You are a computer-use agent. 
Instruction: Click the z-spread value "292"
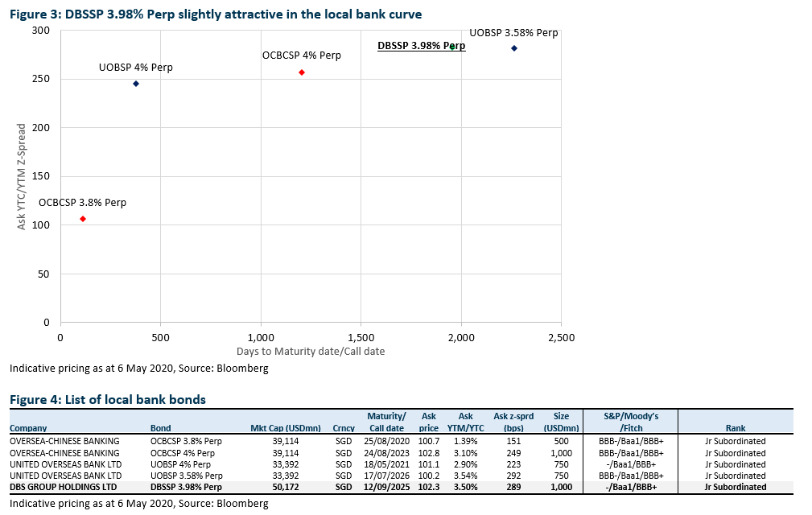point(513,476)
